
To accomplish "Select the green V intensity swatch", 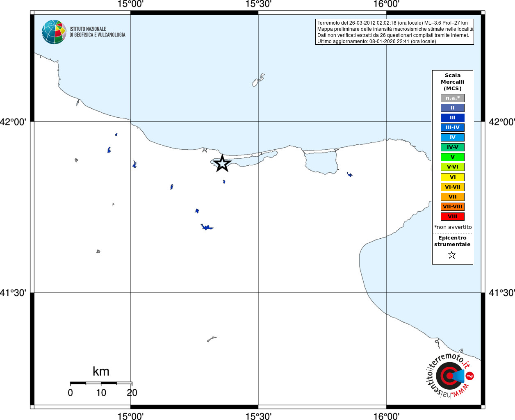I will [453, 157].
